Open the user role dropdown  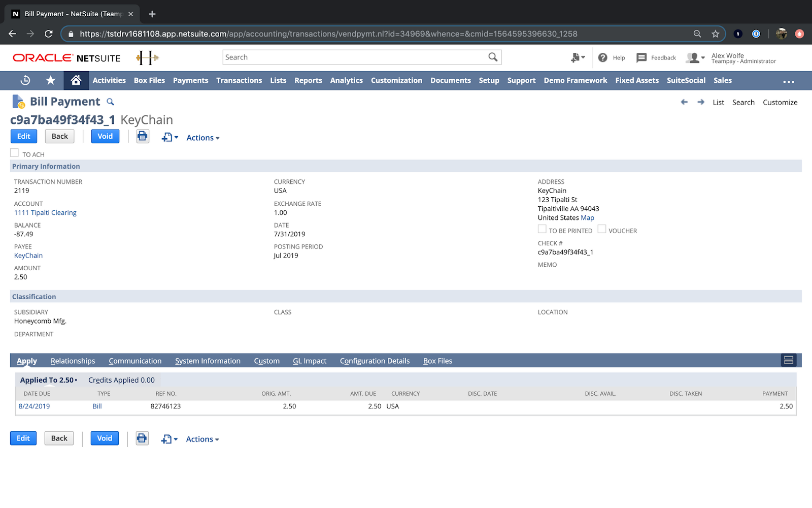coord(695,57)
